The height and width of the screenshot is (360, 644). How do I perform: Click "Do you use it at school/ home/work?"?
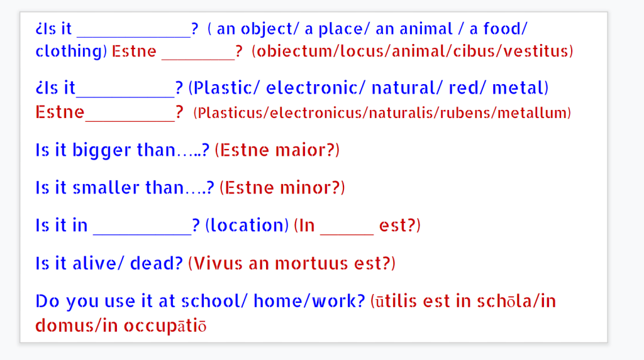[200, 302]
